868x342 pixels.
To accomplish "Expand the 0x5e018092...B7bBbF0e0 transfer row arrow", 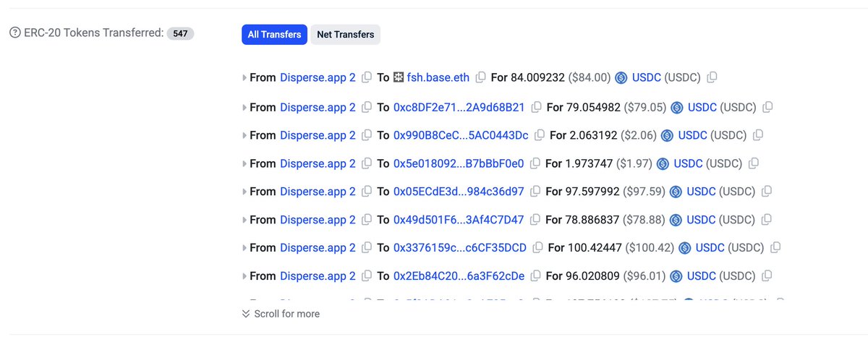I will 244,164.
